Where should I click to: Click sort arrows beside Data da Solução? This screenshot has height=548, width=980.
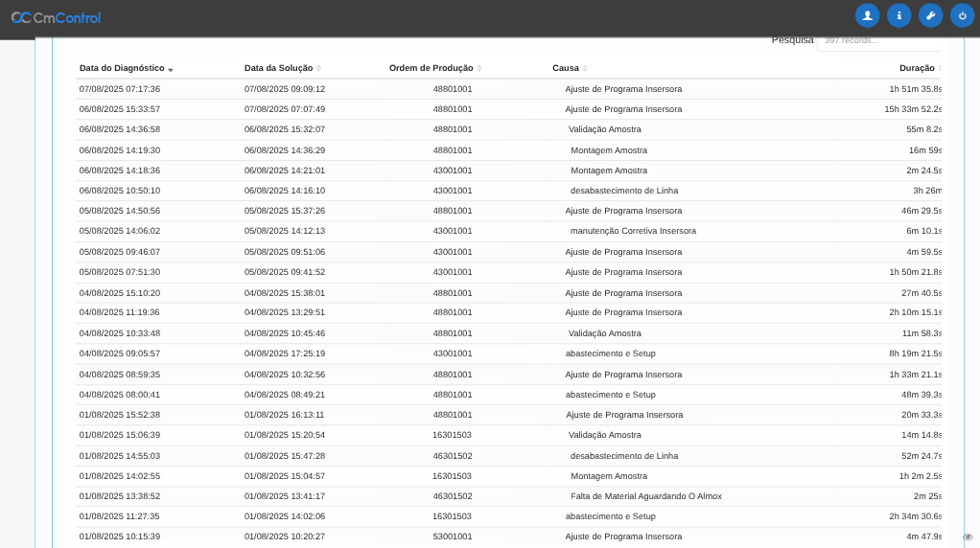point(319,68)
